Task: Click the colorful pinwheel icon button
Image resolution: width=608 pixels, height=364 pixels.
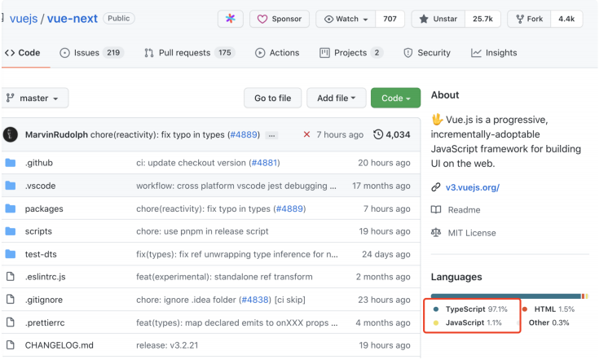Action: pyautogui.click(x=230, y=19)
